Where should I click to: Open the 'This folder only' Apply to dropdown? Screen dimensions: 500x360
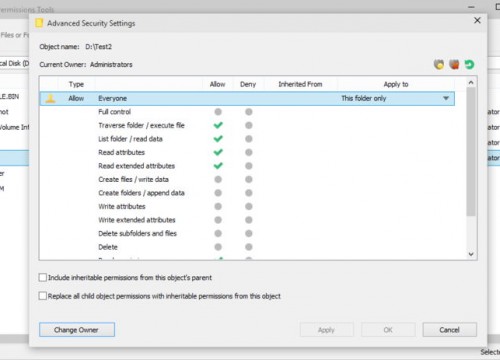pos(446,98)
